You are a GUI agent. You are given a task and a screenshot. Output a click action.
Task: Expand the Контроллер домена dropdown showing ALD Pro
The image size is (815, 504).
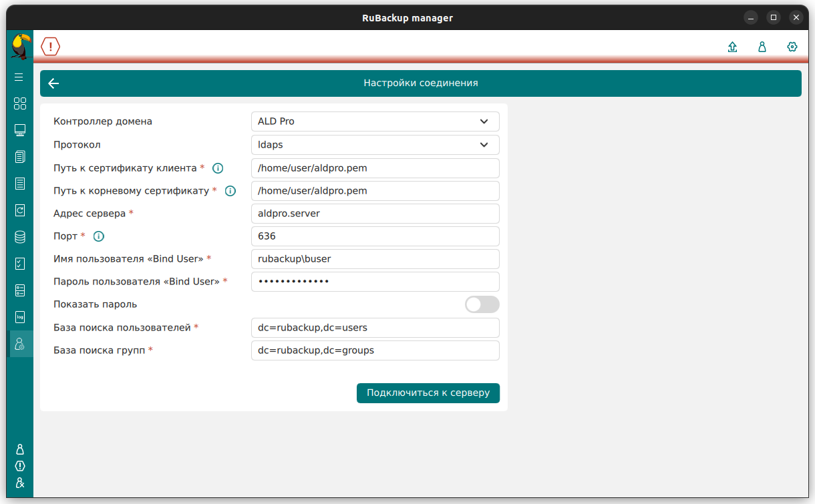click(x=375, y=121)
